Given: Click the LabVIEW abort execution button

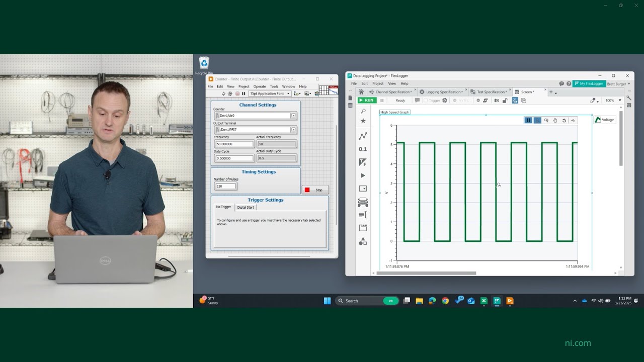Looking at the screenshot, I should point(237,94).
